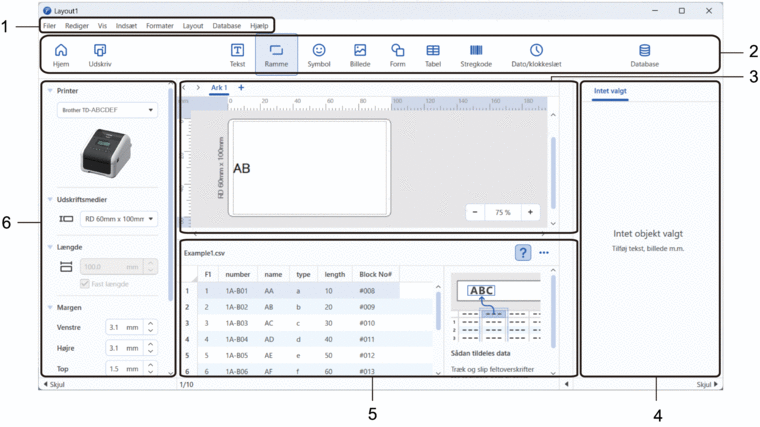Click the type column header
The width and height of the screenshot is (760, 427).
(303, 274)
